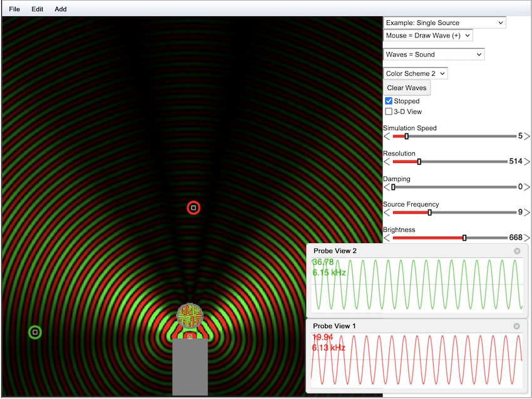532x399 pixels.
Task: Increase Source Frequency with right arrow
Action: pyautogui.click(x=527, y=212)
